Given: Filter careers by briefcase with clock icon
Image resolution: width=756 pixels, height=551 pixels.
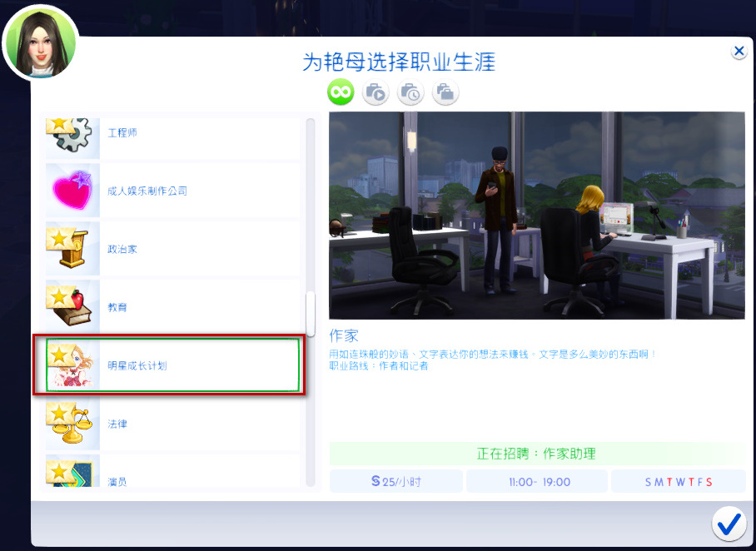Looking at the screenshot, I should point(410,92).
